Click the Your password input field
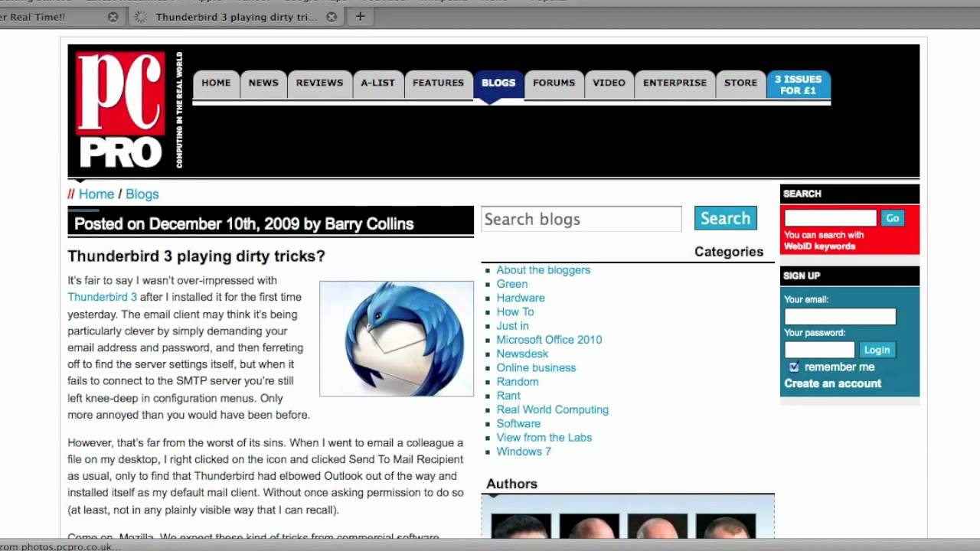The height and width of the screenshot is (551, 980). coord(819,350)
